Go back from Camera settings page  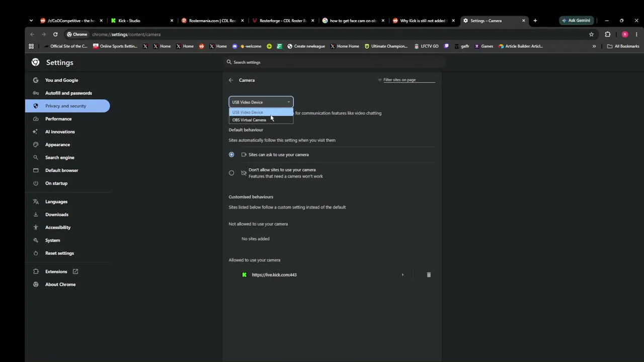231,80
